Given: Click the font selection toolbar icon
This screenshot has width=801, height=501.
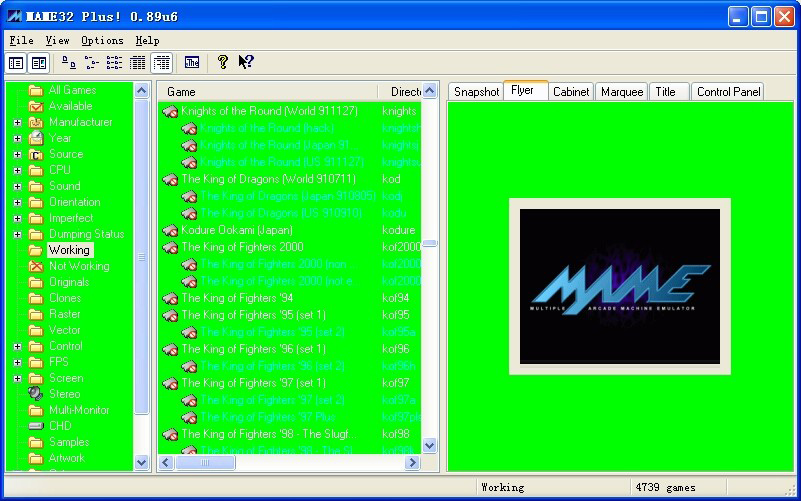Looking at the screenshot, I should 192,63.
